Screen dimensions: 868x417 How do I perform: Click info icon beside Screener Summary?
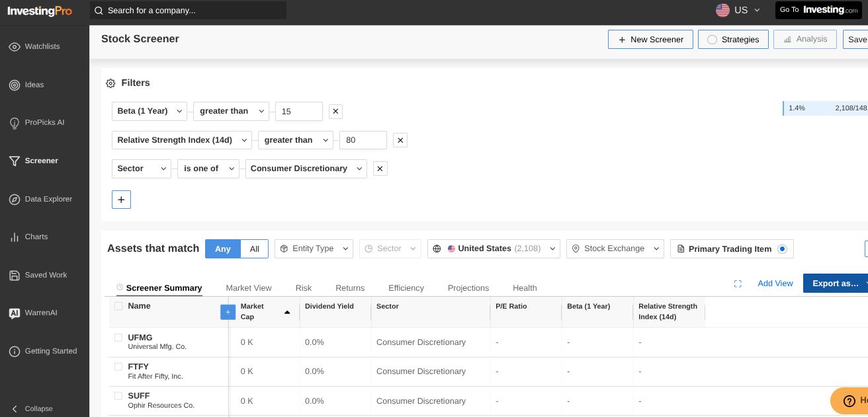tap(120, 287)
